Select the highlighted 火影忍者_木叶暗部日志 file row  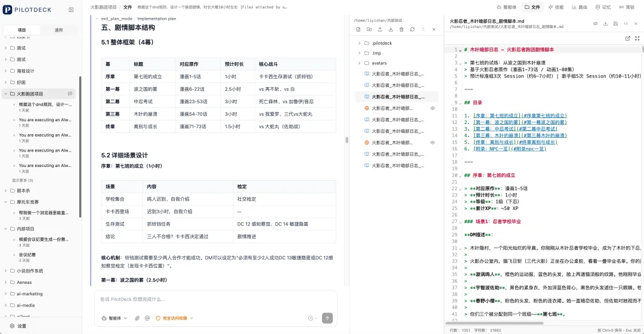395,97
